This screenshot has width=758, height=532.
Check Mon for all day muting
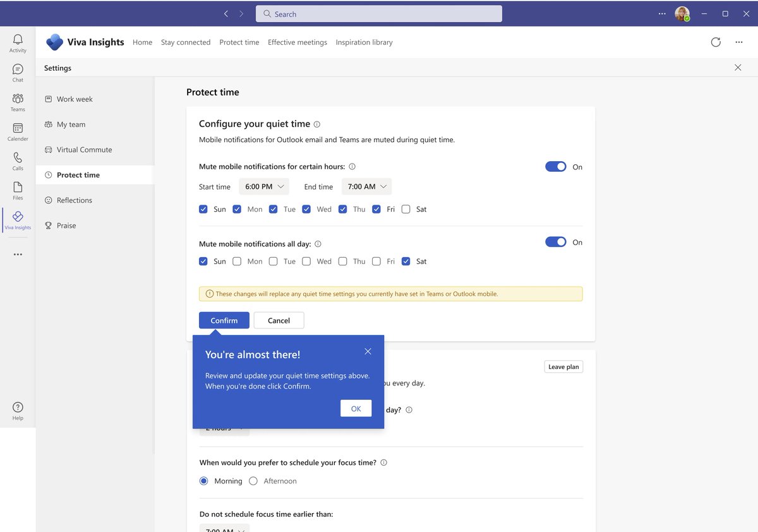[237, 261]
